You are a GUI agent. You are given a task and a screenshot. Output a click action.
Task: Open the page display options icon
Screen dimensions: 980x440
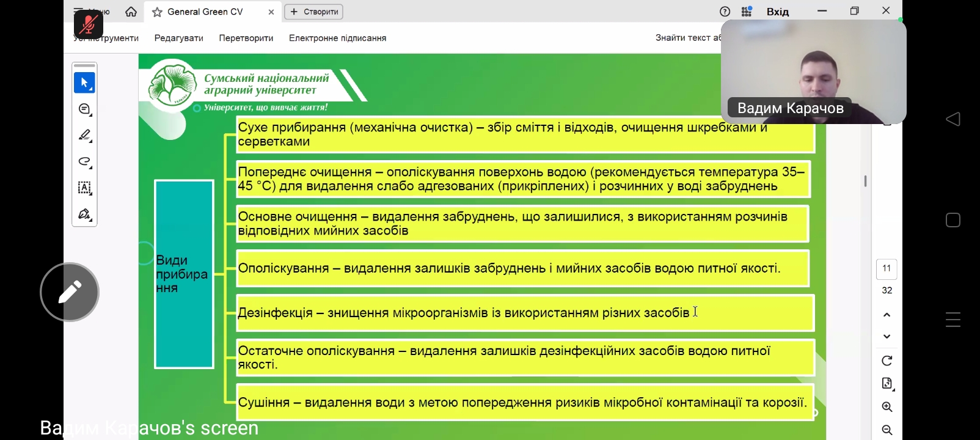click(x=887, y=384)
